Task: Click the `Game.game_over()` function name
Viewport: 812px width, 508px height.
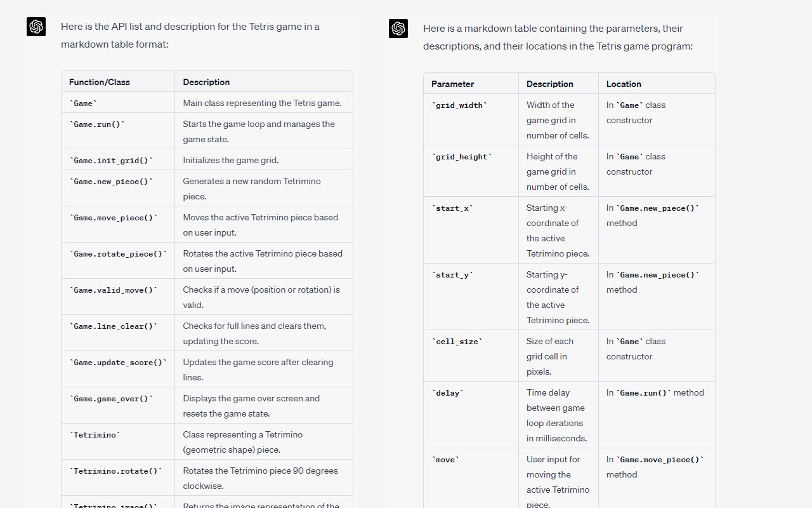Action: (x=111, y=398)
